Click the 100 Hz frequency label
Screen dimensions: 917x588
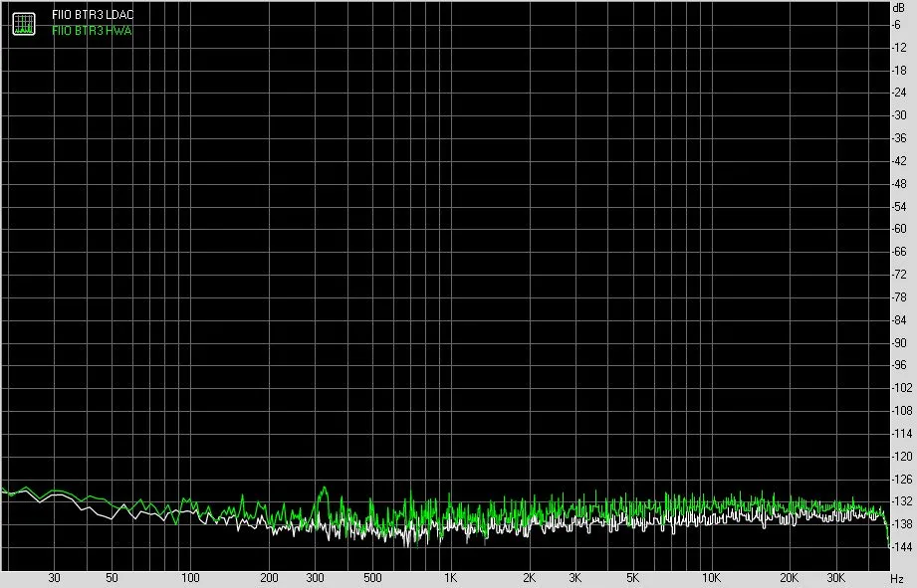tap(190, 578)
